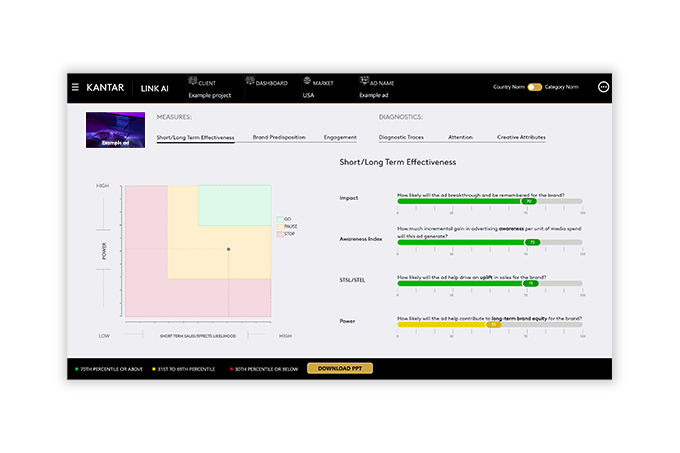680x453 pixels.
Task: Open the Example ad thumbnail
Action: (115, 129)
